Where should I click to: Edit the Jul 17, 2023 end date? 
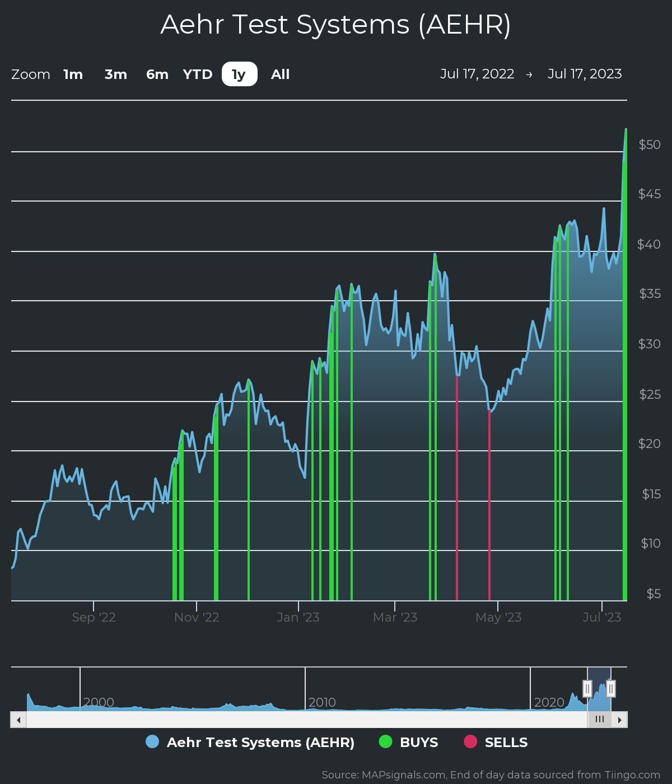point(585,74)
